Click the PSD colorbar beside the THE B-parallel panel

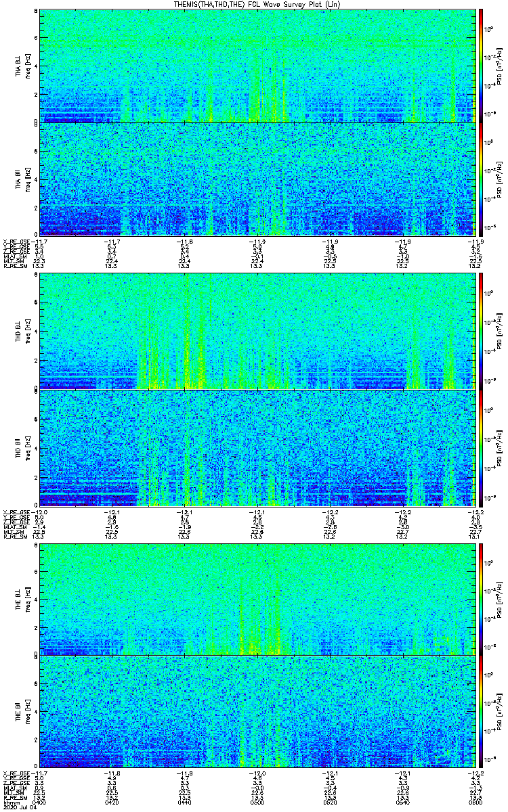(x=481, y=711)
